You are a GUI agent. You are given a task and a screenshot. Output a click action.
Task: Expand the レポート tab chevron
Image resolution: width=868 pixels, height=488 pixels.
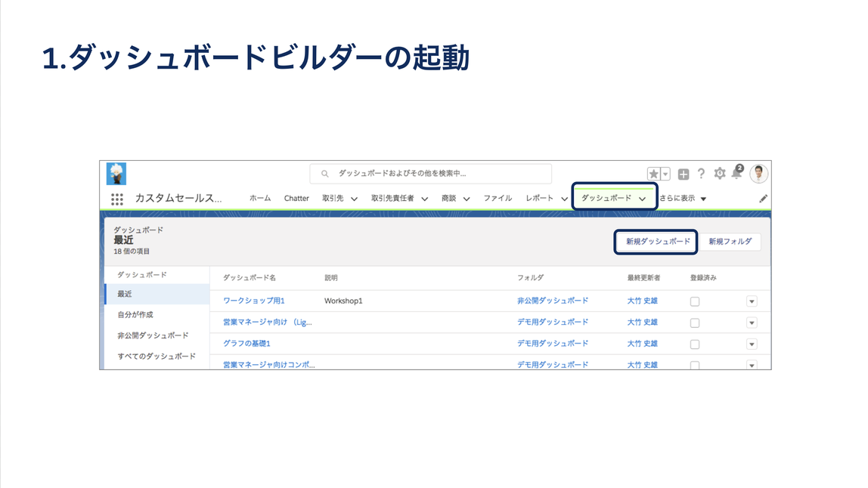click(x=564, y=199)
